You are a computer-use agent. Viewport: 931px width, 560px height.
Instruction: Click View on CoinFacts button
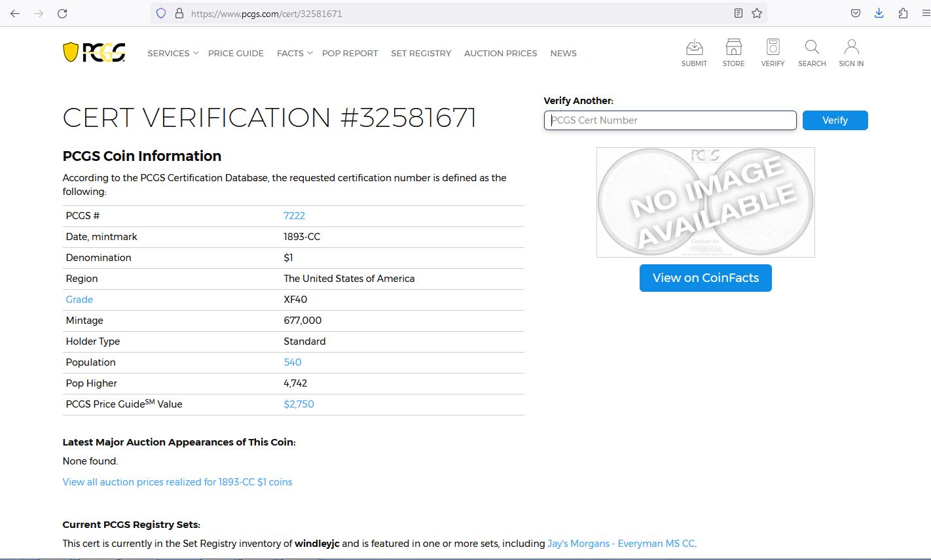(x=705, y=278)
